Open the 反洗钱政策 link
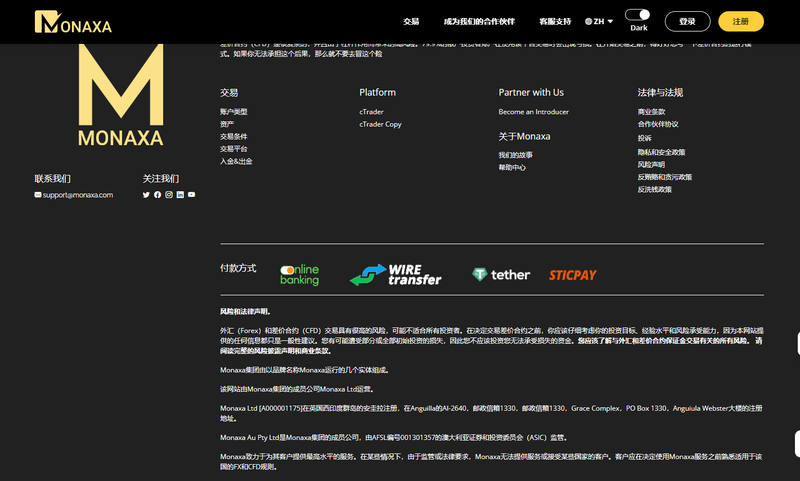800x481 pixels. click(x=655, y=189)
